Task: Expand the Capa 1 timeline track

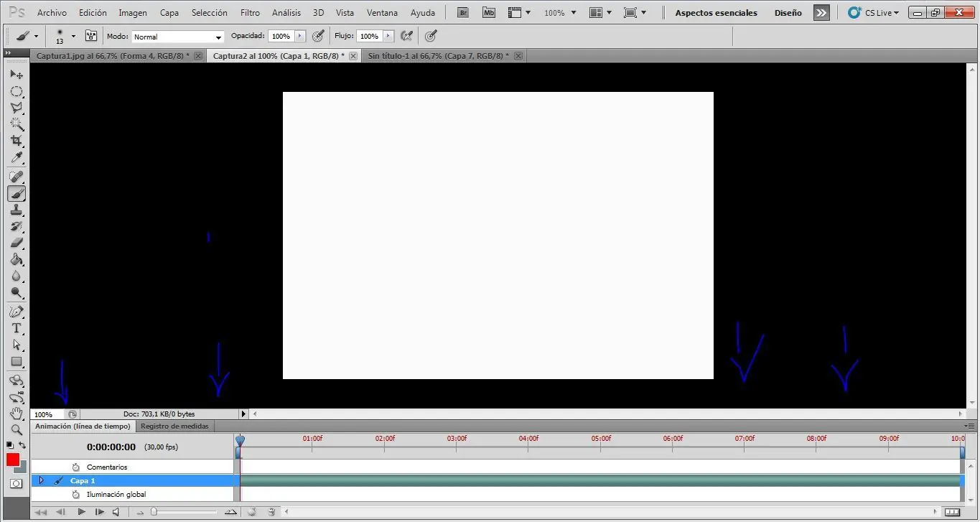Action: [x=41, y=480]
